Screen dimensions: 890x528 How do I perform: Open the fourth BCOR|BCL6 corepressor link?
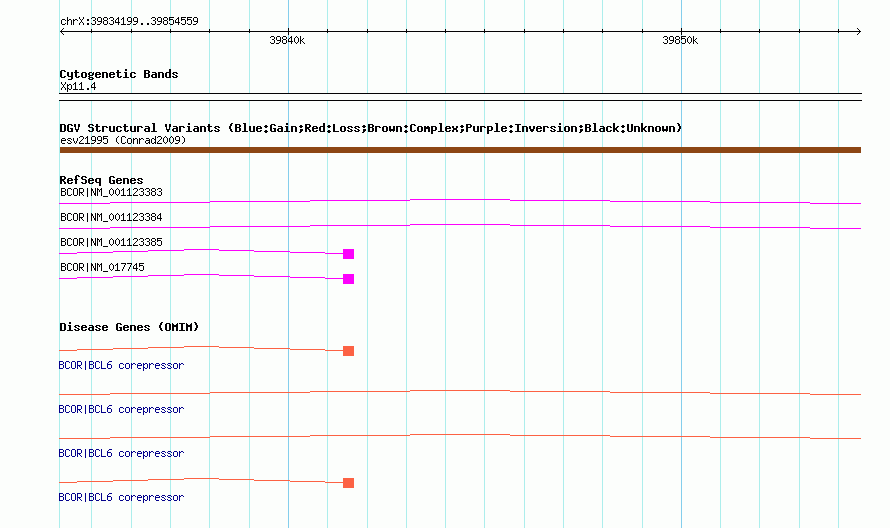pyautogui.click(x=121, y=497)
